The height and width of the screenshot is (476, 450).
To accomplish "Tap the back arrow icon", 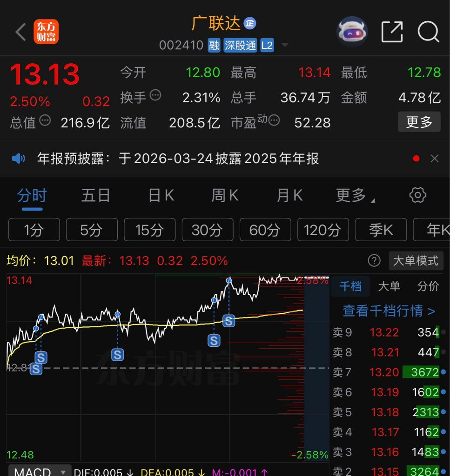I will (x=20, y=32).
